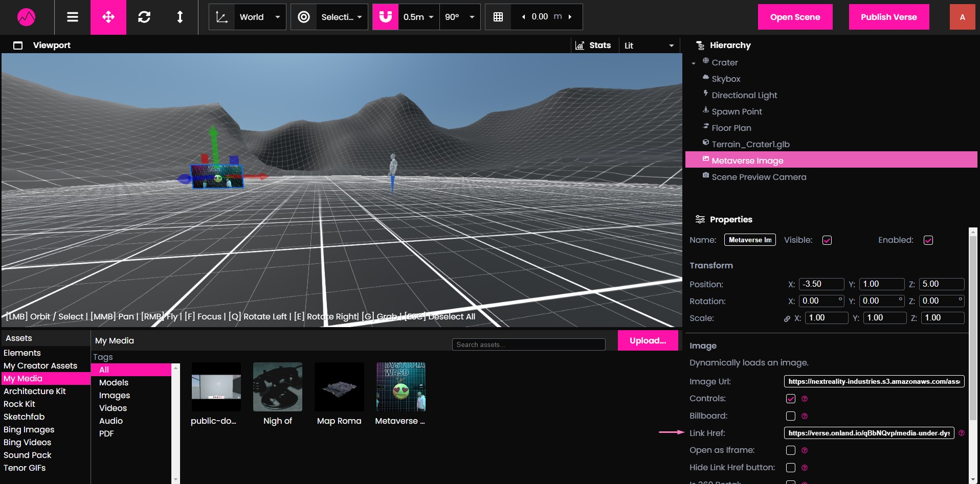980x484 pixels.
Task: Toggle the Billboard checkbox
Action: [791, 416]
